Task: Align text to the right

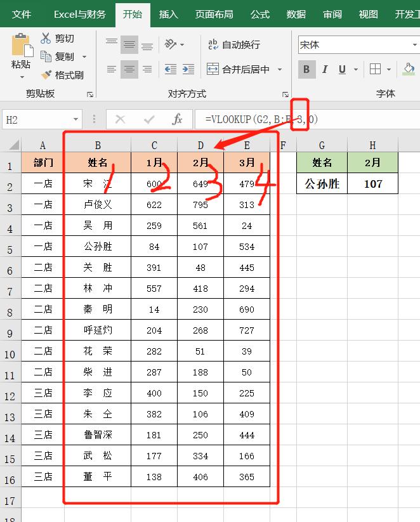Action: pyautogui.click(x=147, y=69)
